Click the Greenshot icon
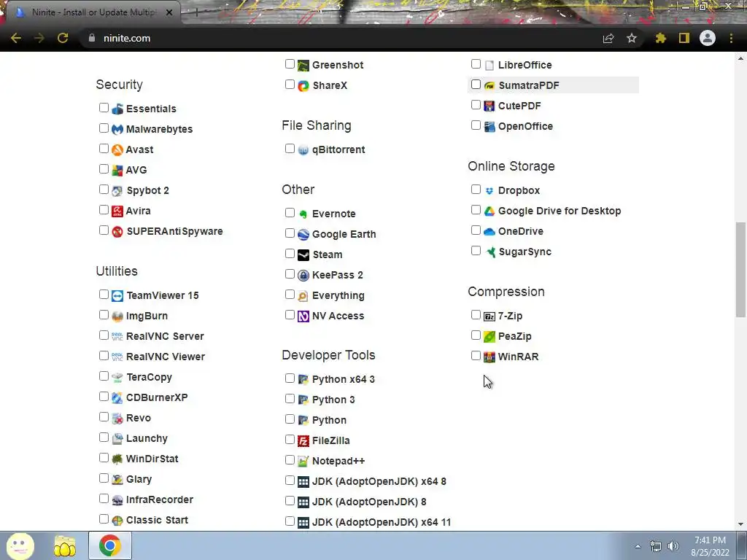The image size is (747, 560). coord(303,65)
